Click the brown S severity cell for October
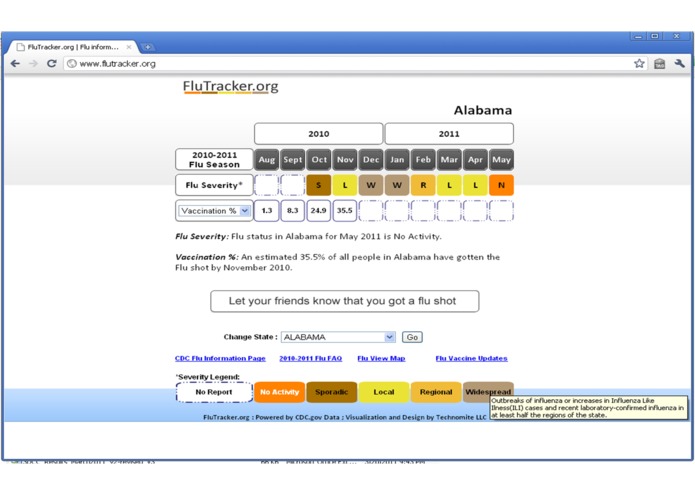Image resolution: width=695 pixels, height=494 pixels. [319, 185]
